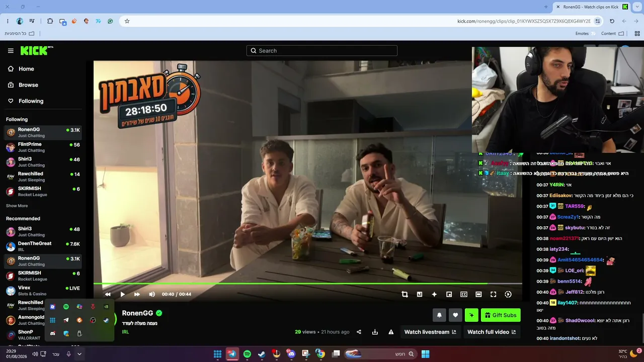
Task: Download the clip
Action: coord(375,332)
